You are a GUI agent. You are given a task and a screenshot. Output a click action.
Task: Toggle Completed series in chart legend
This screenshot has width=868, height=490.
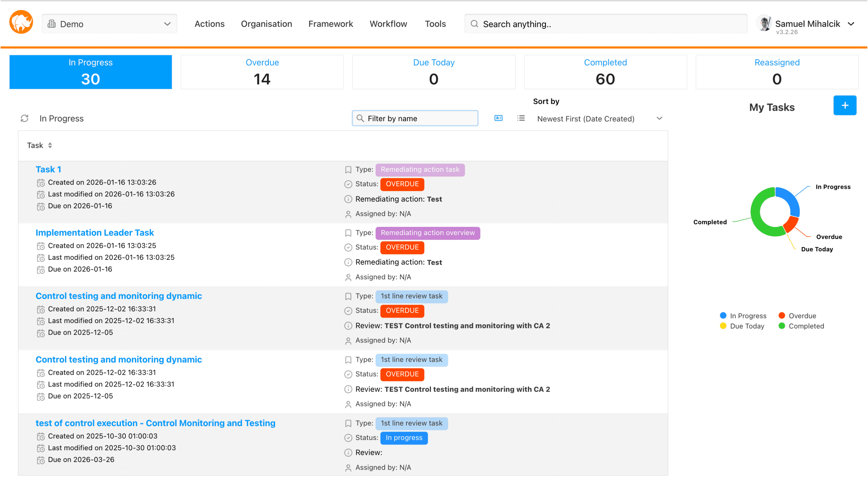click(801, 326)
